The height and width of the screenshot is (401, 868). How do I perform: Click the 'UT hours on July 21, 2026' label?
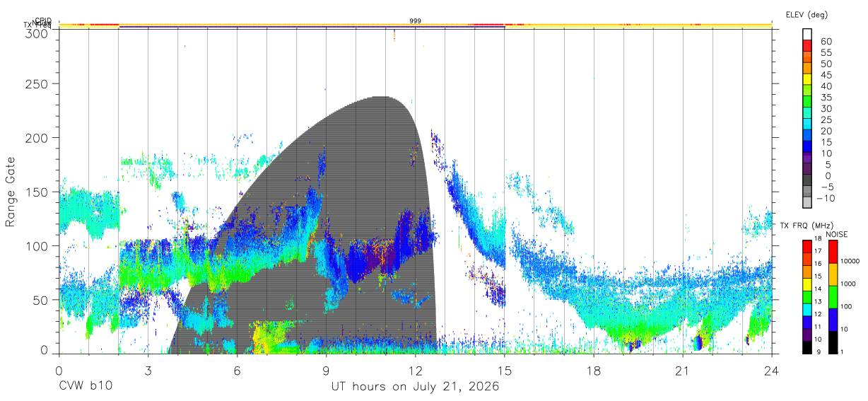pos(416,387)
